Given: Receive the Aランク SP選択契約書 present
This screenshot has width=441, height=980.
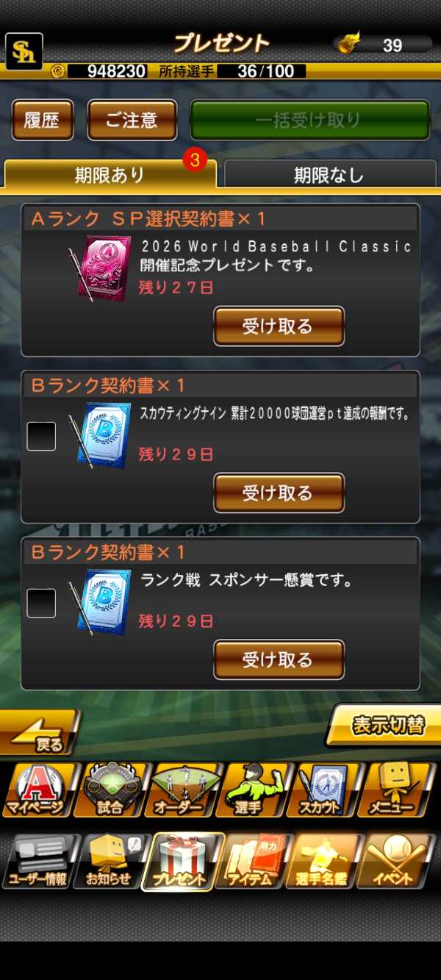Looking at the screenshot, I should click(x=279, y=326).
